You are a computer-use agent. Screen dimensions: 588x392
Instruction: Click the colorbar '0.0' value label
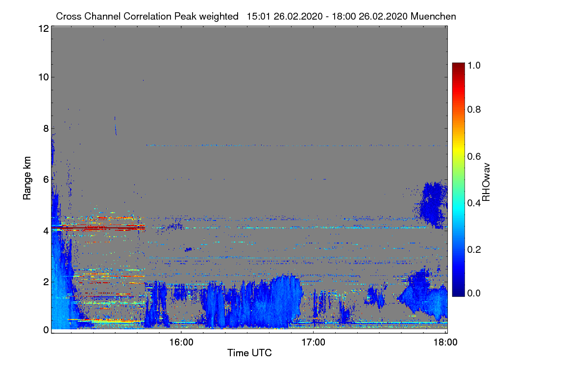(x=474, y=293)
